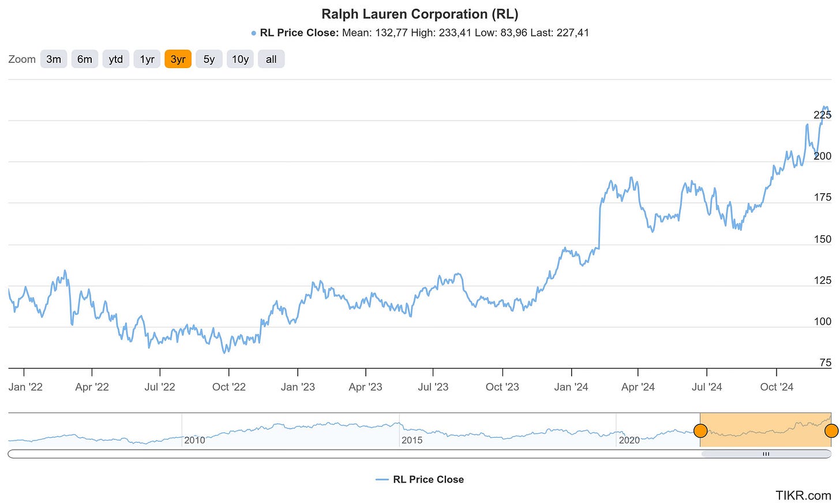
Task: Click the Jan '23 axis label
Action: point(298,387)
